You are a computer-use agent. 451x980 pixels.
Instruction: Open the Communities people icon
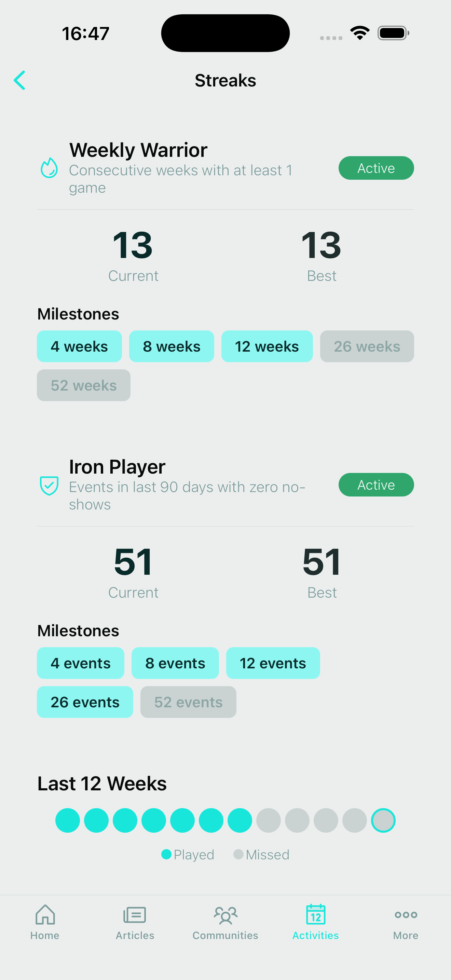(225, 915)
